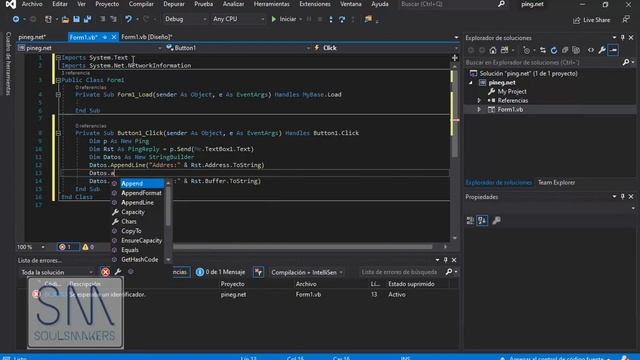Open the Toda la solución scope dropdown
Screen dimensions: 640x360
(x=57, y=272)
